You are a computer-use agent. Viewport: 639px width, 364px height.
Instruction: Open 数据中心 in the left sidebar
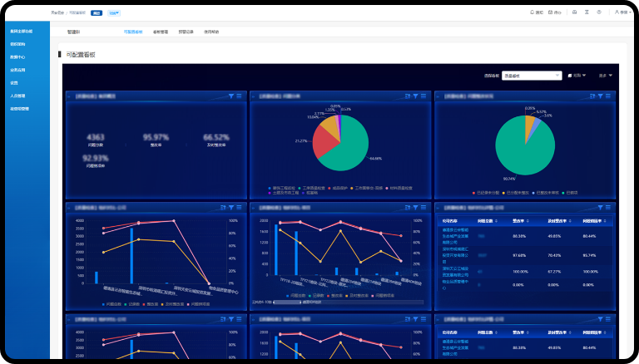pos(17,57)
